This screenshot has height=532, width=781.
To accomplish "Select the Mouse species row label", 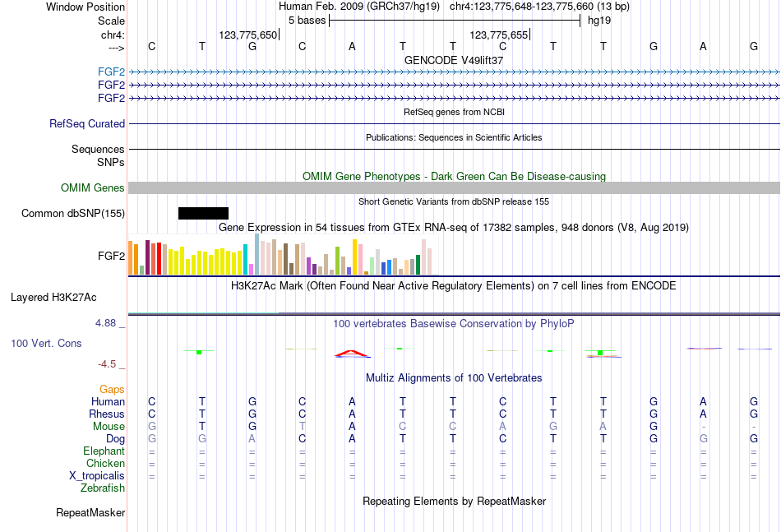I will tap(109, 427).
